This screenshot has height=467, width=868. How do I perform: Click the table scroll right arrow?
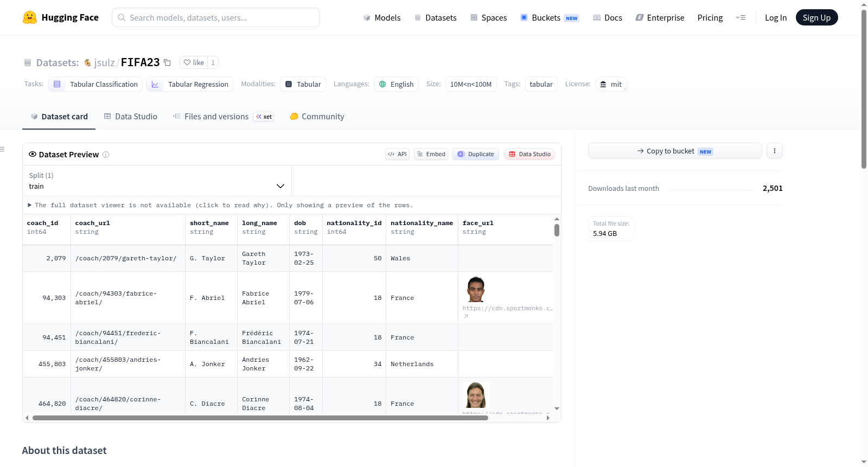(548, 418)
